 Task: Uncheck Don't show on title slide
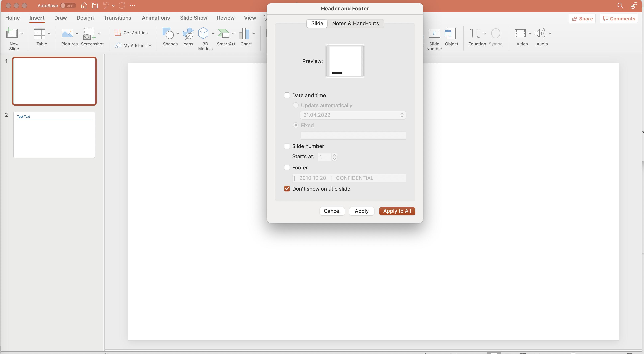coord(287,189)
